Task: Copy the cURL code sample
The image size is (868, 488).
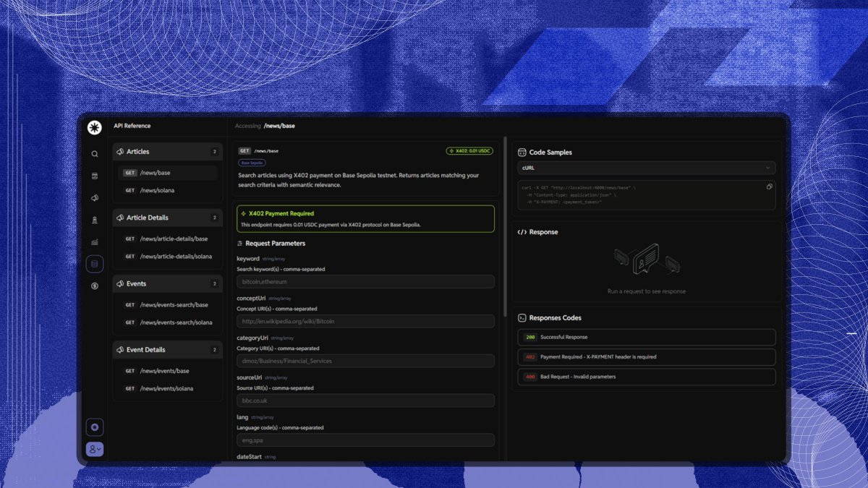Action: click(x=770, y=187)
